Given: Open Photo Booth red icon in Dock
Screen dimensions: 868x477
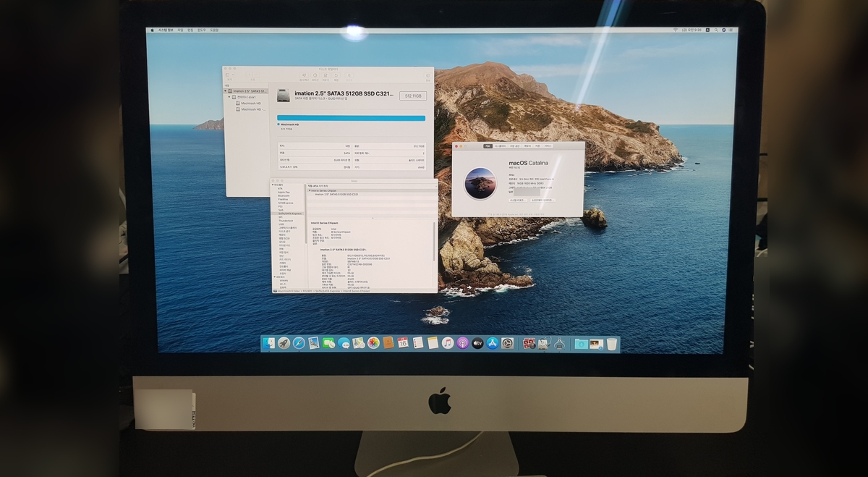Looking at the screenshot, I should 529,344.
